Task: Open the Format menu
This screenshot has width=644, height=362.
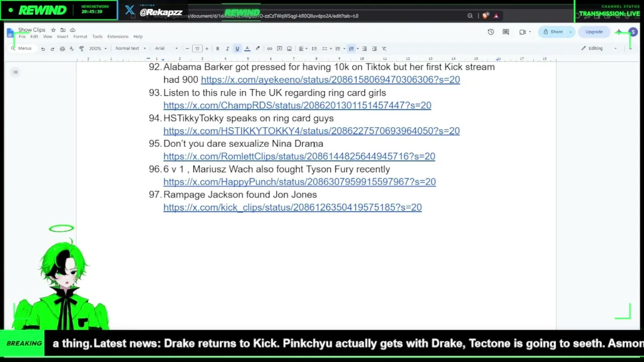Action: pos(80,37)
